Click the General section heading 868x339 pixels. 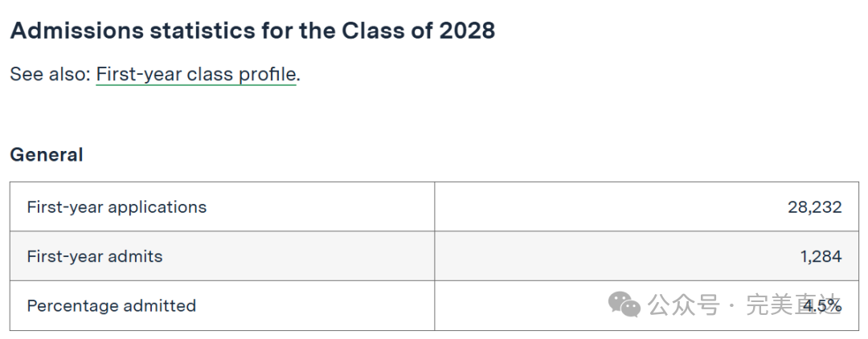(x=47, y=155)
